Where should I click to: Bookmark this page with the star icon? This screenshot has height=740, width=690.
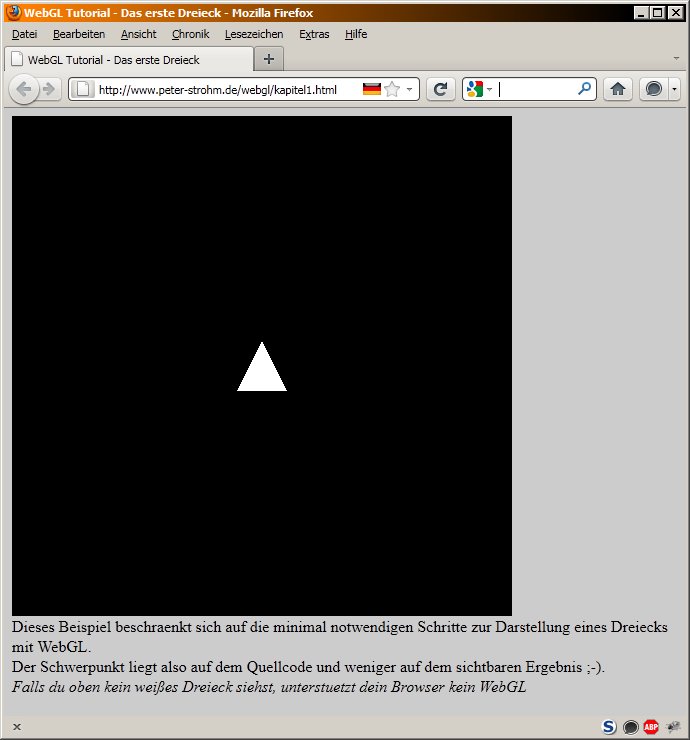pos(392,90)
